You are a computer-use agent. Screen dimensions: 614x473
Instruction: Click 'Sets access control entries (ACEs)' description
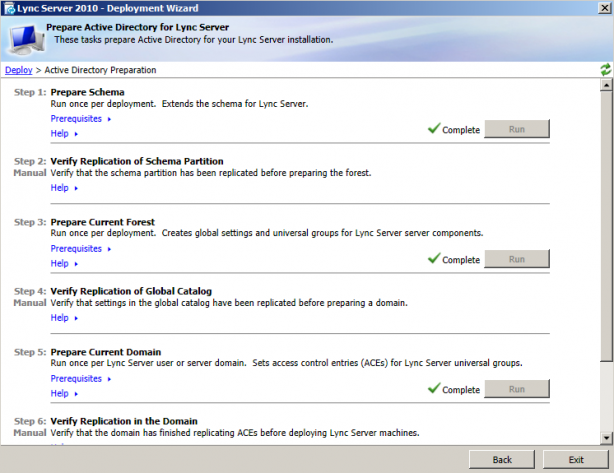point(387,363)
